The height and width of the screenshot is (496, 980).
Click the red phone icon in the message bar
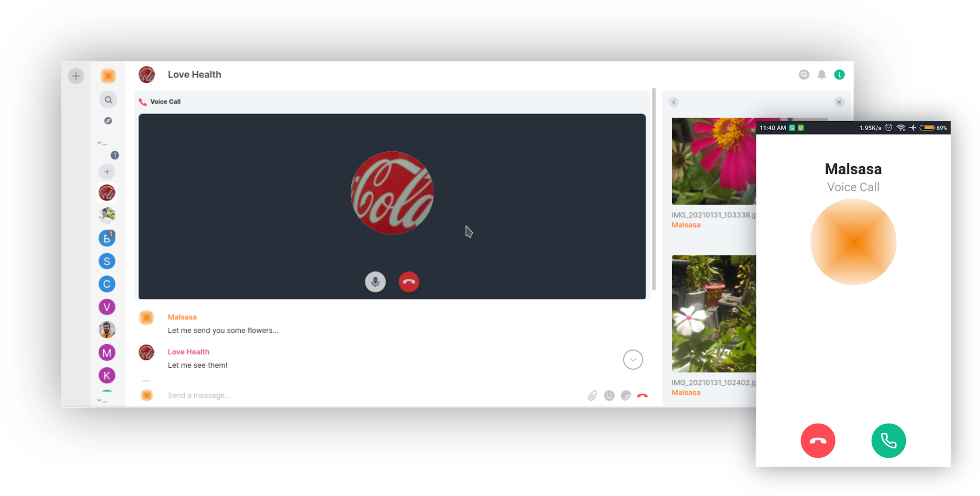coord(642,395)
